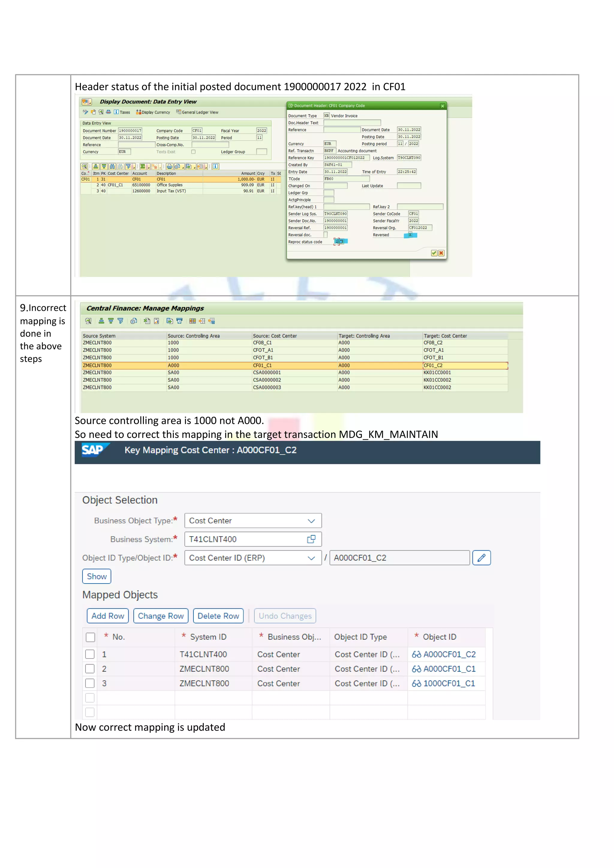Export mappings to spreadsheet

pyautogui.click(x=147, y=321)
